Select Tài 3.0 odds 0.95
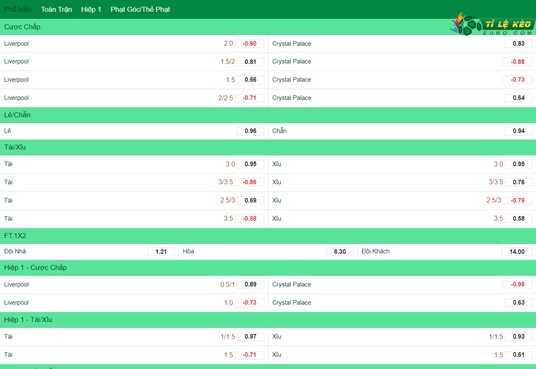The width and height of the screenshot is (536, 369). coord(250,164)
